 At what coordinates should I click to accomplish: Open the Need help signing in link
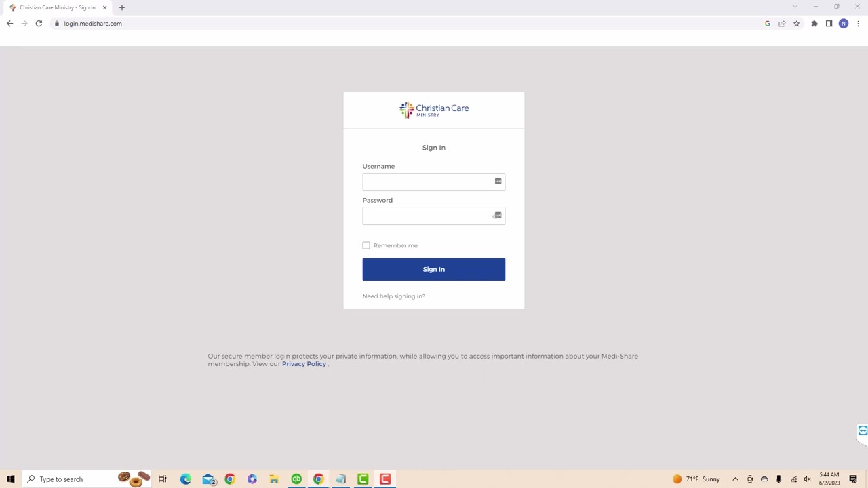pos(394,296)
